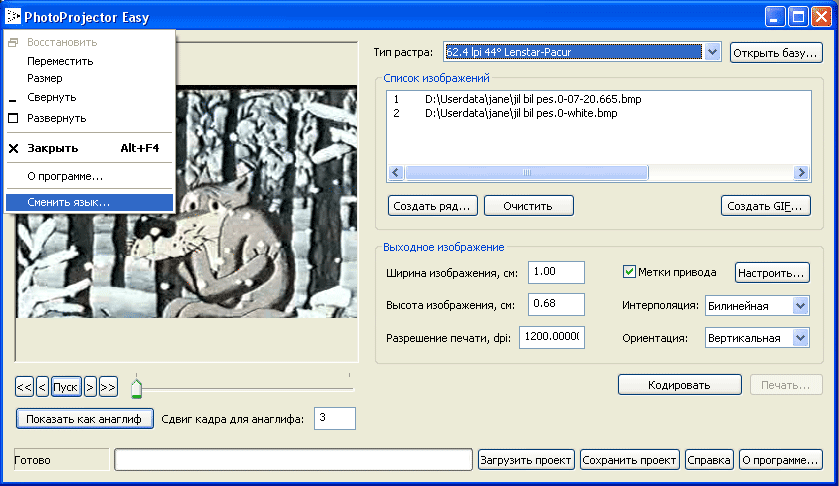Open the Ориентация dropdown
The width and height of the screenshot is (839, 486).
tap(800, 338)
